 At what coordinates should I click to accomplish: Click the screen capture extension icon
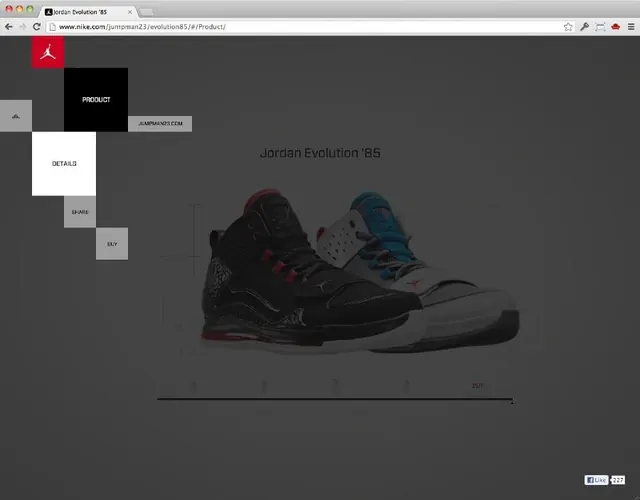600,27
